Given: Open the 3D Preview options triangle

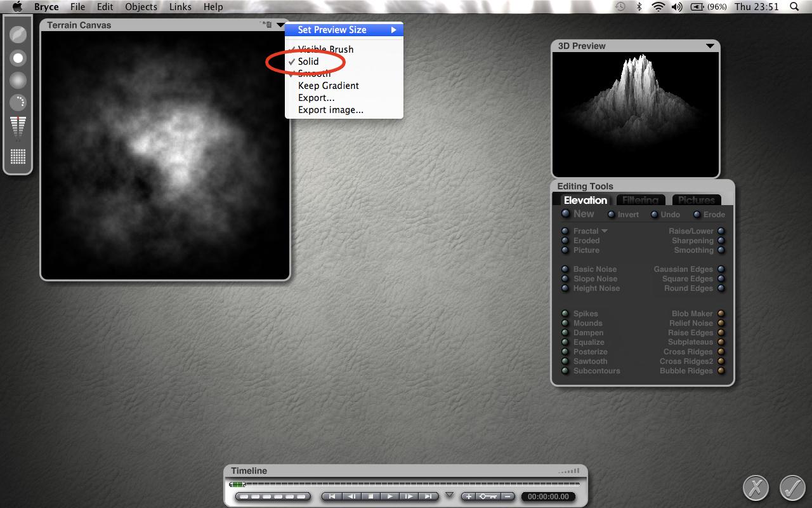Looking at the screenshot, I should (710, 46).
